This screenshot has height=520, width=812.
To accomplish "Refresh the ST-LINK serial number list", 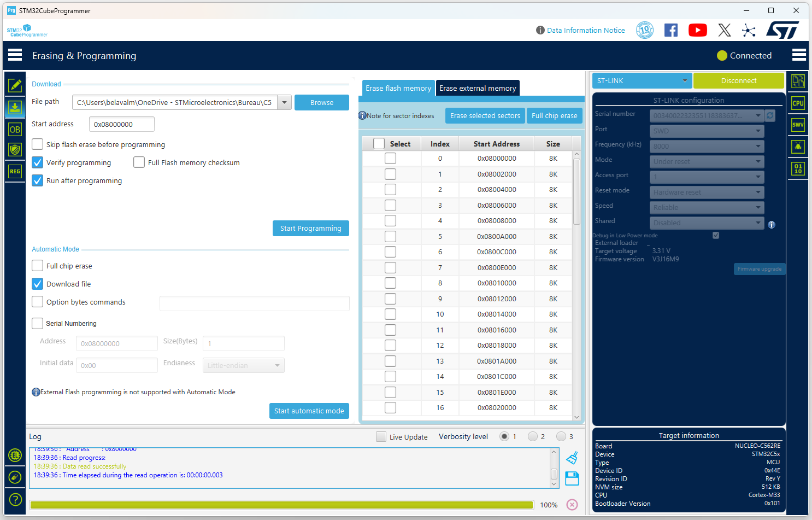I will point(770,115).
